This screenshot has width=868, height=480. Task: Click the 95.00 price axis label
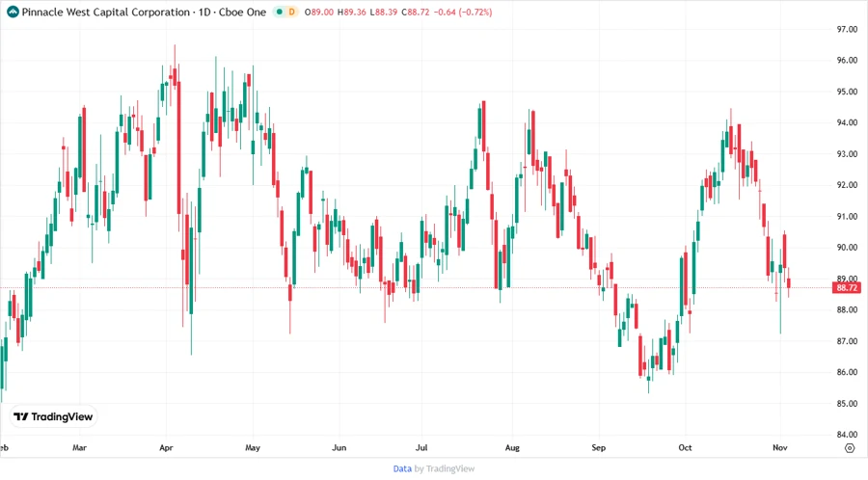tap(847, 92)
